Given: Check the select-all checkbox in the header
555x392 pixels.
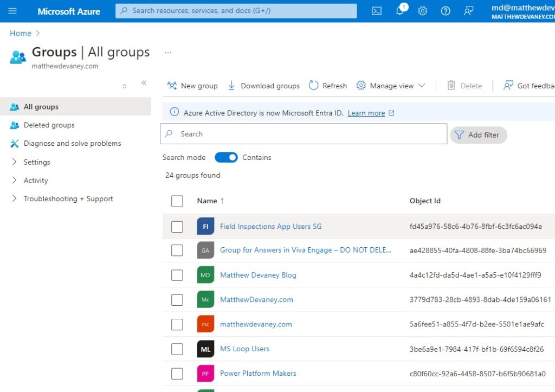Looking at the screenshot, I should 177,201.
